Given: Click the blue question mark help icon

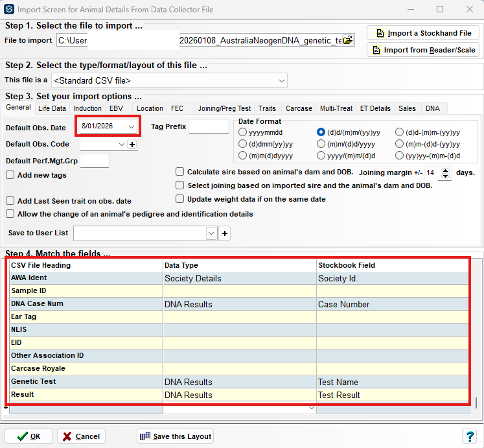Looking at the screenshot, I should click(x=470, y=436).
